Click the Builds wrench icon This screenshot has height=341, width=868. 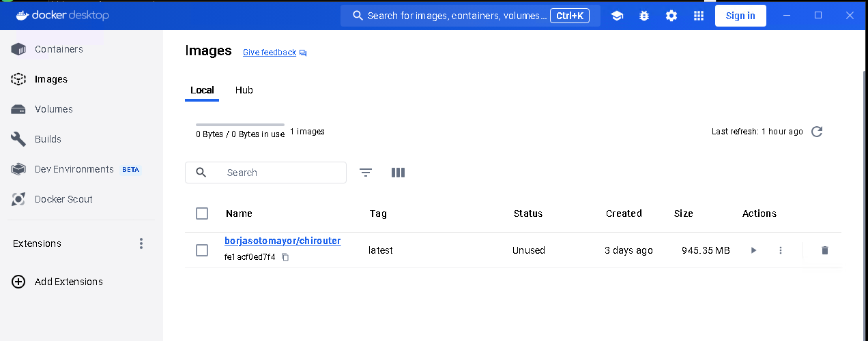[x=18, y=139]
